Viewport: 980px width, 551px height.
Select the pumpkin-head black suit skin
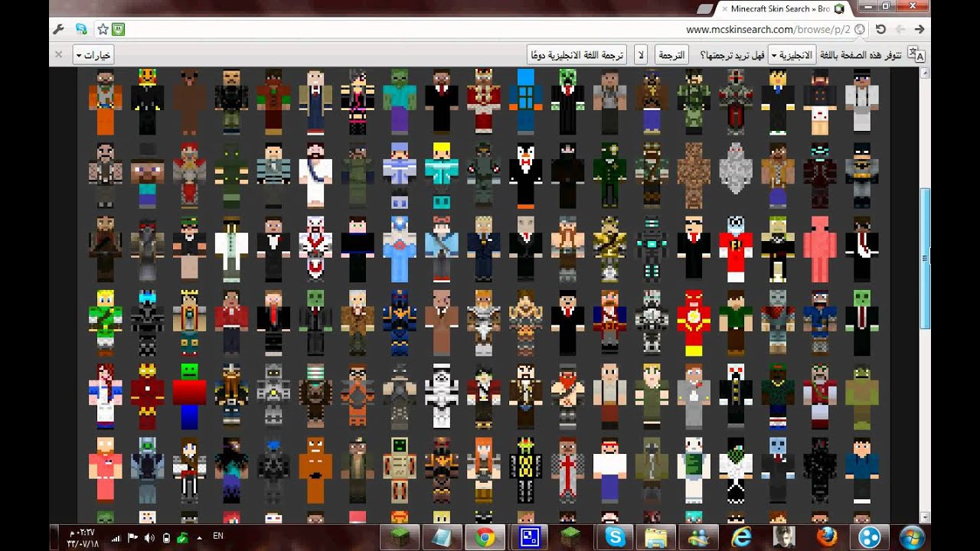pyautogui.click(x=147, y=101)
